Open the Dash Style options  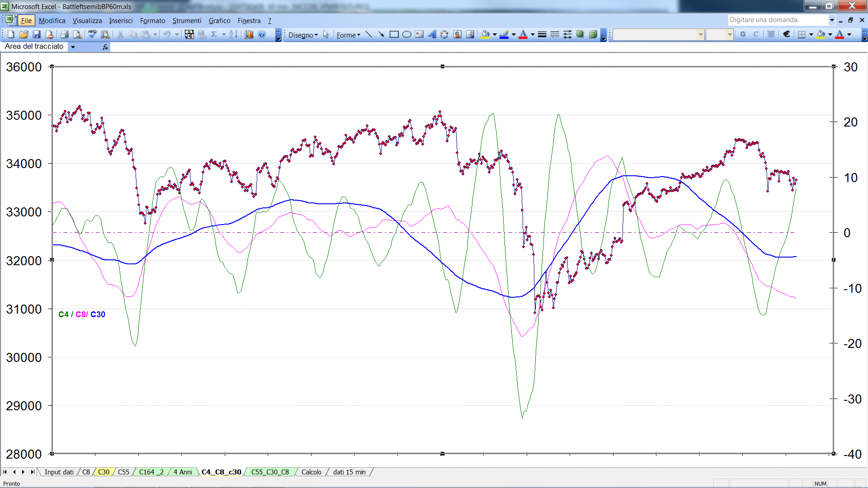555,35
